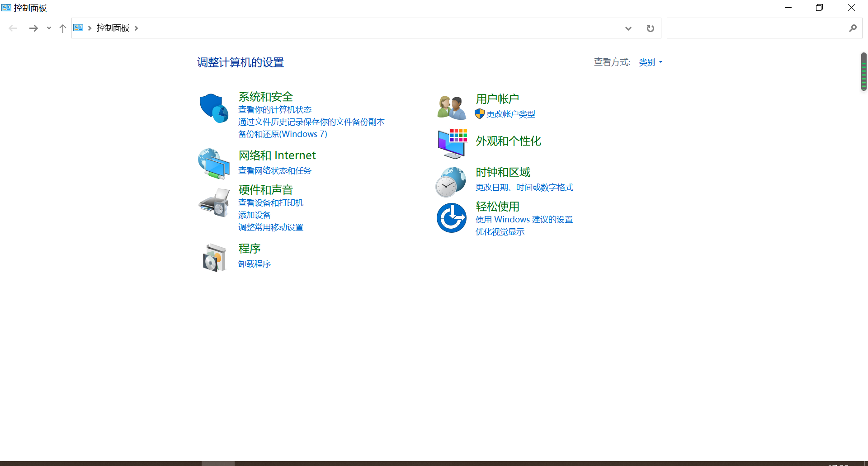868x466 pixels.
Task: Open the Ease of Access icon
Action: pyautogui.click(x=451, y=218)
